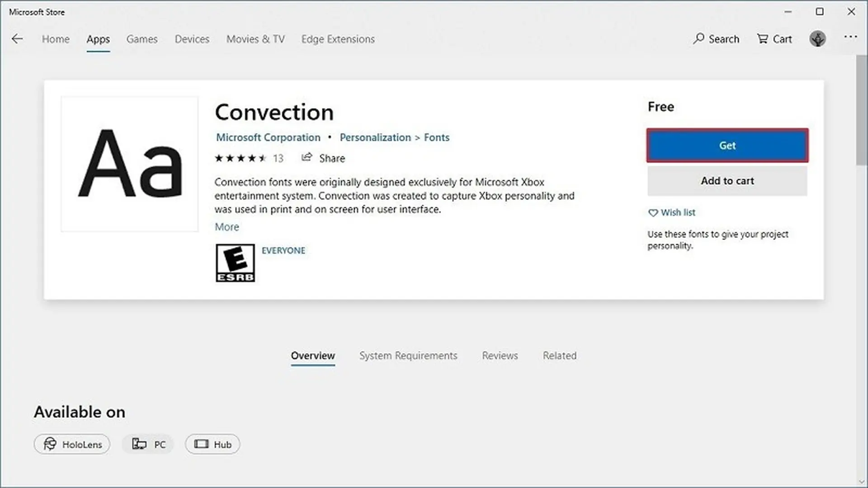868x488 pixels.
Task: Open the Personalization category
Action: (x=375, y=137)
